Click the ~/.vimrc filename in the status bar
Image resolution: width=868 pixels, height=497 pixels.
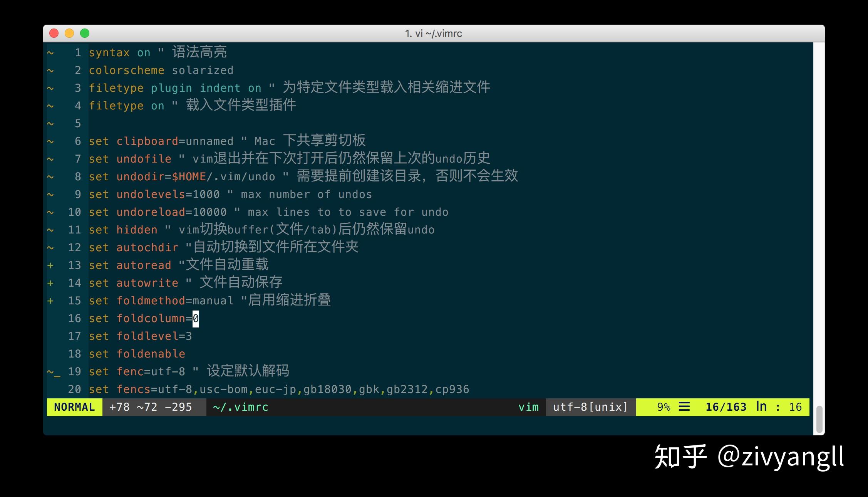pyautogui.click(x=240, y=407)
